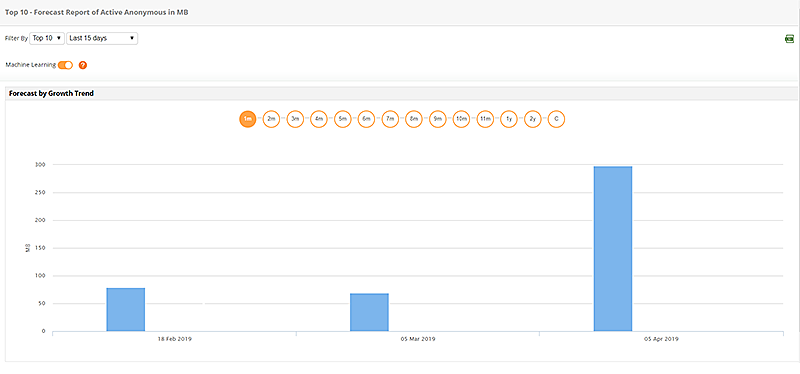The width and height of the screenshot is (800, 374).
Task: Click the Filter By label
Action: tap(16, 39)
